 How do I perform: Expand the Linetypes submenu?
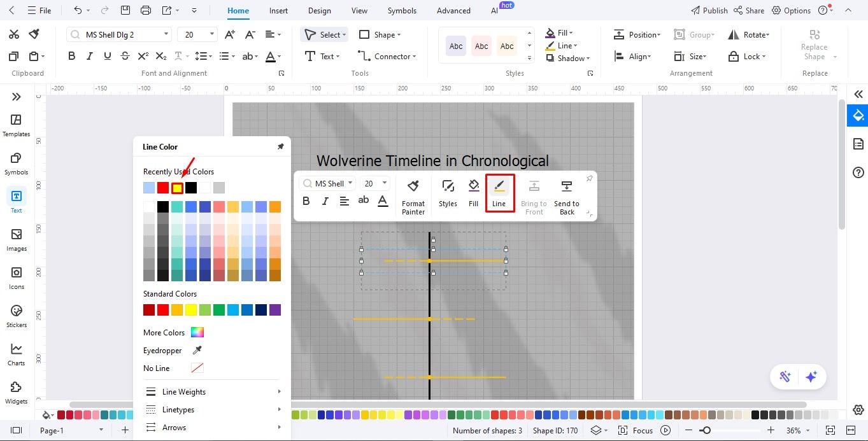[x=213, y=410]
